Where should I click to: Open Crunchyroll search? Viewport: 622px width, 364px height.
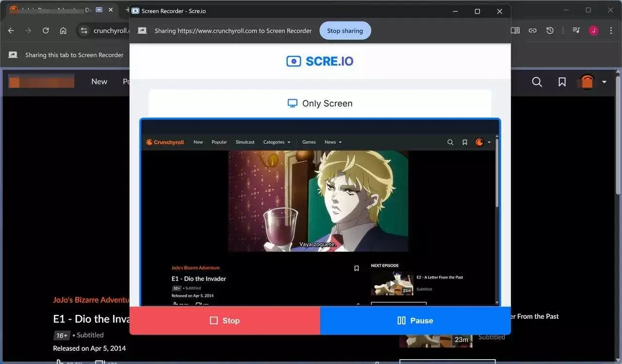(537, 82)
